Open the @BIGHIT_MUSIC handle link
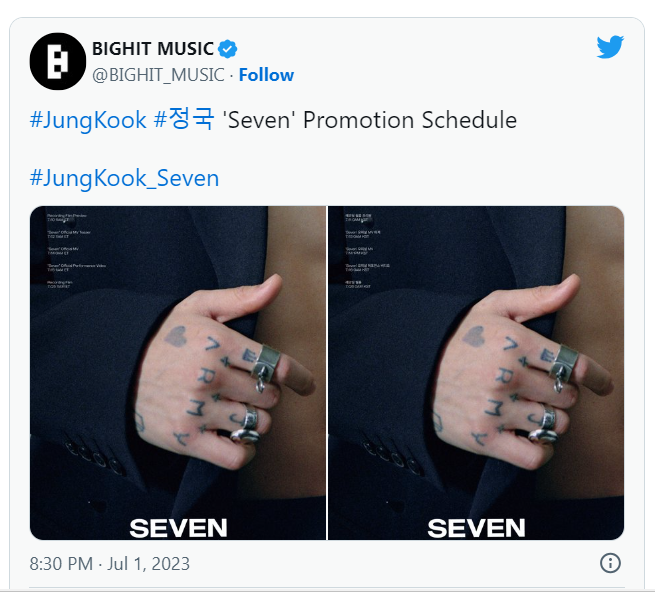Image resolution: width=655 pixels, height=592 pixels. (x=158, y=75)
